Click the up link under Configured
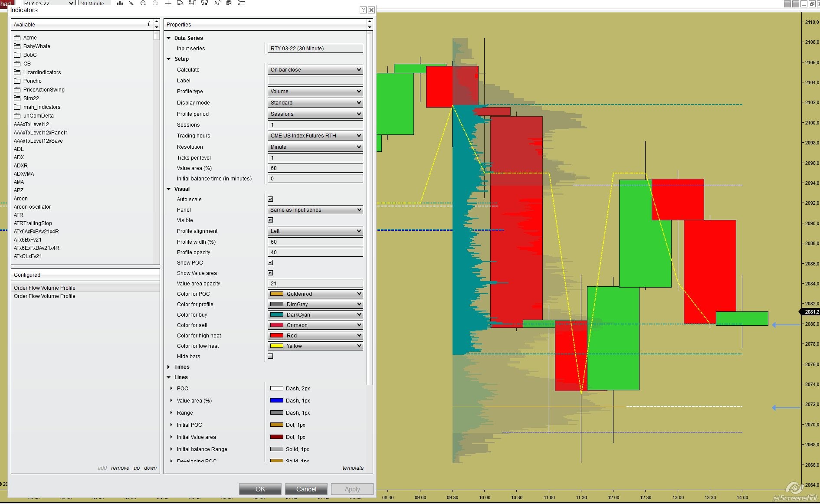The width and height of the screenshot is (820, 504). [137, 468]
